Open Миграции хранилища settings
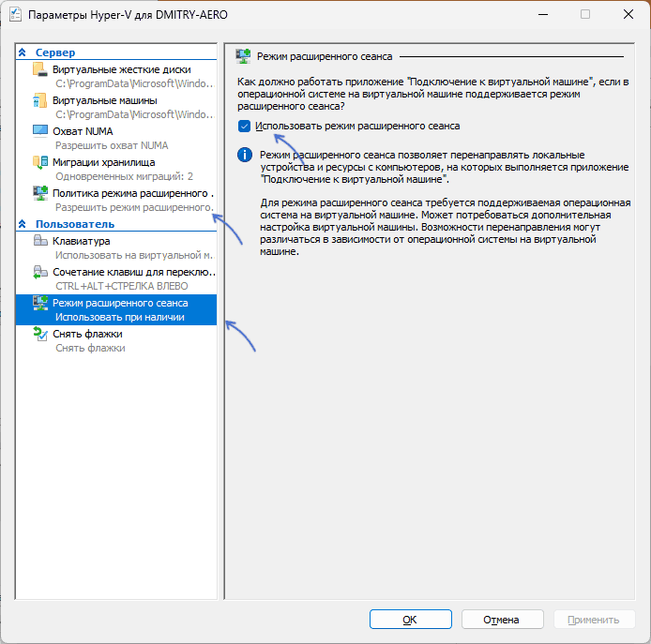The image size is (651, 644). click(x=116, y=170)
